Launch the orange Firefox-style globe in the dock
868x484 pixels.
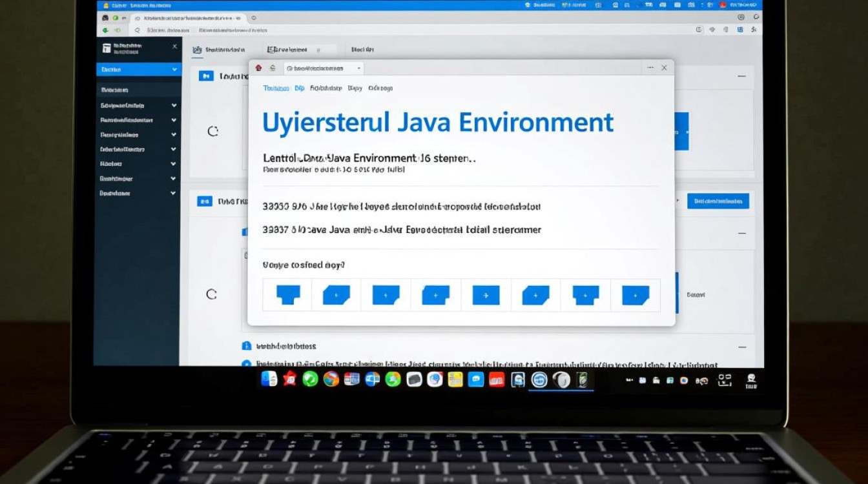tap(331, 379)
